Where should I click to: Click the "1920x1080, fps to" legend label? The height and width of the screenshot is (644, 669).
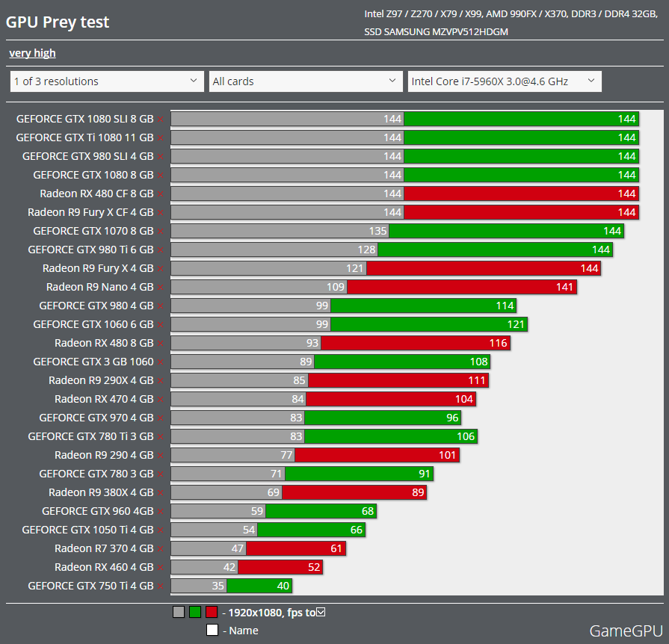click(272, 613)
